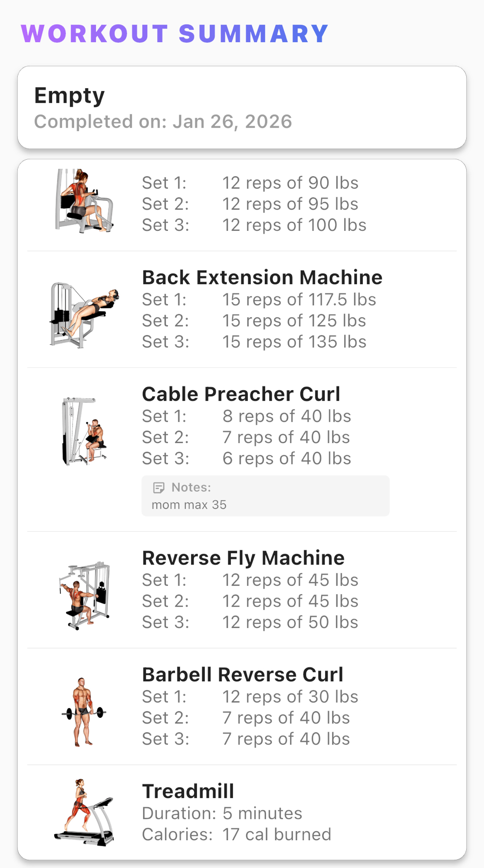Click the Notes icon under Cable Preacher Curl
The height and width of the screenshot is (868, 484).
[x=159, y=488]
